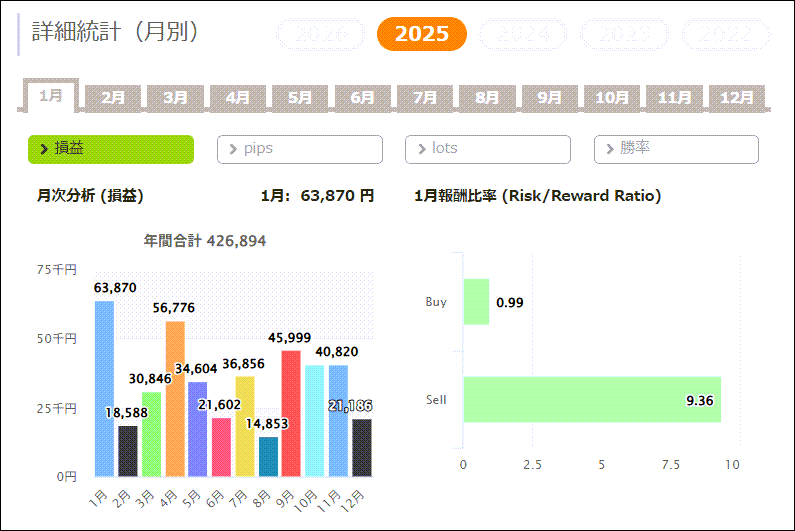Click the red September bar 45,999
The image size is (795, 531).
[291, 414]
